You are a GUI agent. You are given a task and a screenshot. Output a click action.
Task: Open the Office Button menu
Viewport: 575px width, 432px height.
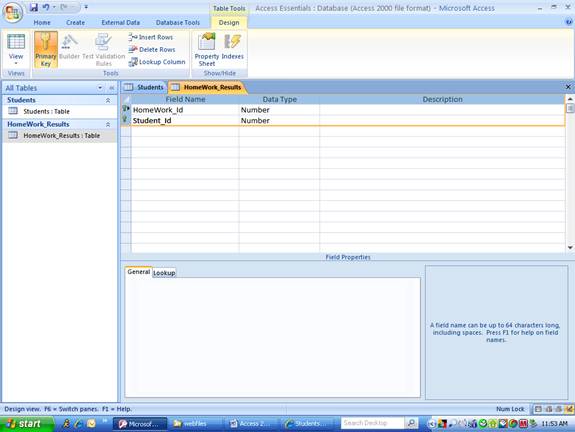point(13,13)
